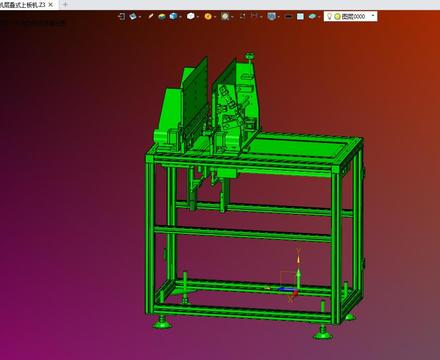Click the blue axis of coordinate triad

(x=286, y=289)
